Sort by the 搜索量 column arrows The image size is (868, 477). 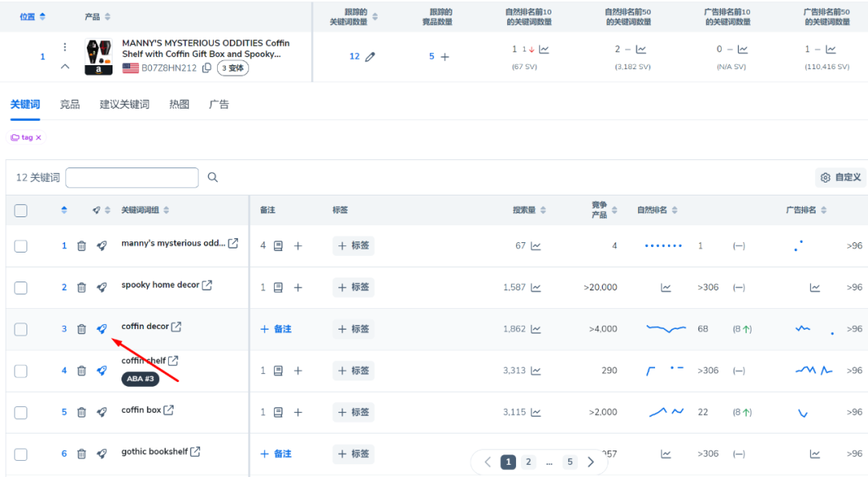tap(542, 210)
